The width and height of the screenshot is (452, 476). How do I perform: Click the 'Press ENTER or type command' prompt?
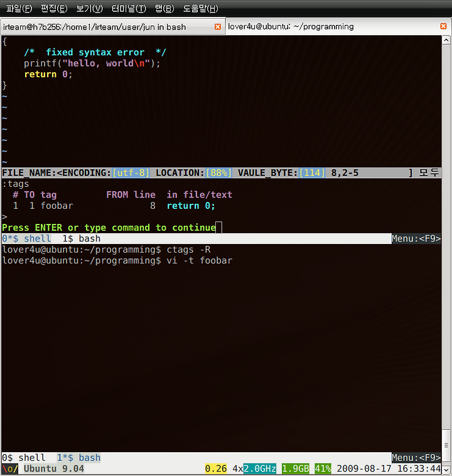coord(109,228)
